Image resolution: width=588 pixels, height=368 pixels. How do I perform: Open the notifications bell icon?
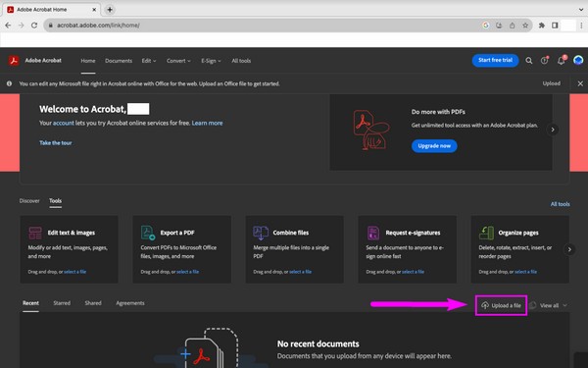(x=562, y=61)
